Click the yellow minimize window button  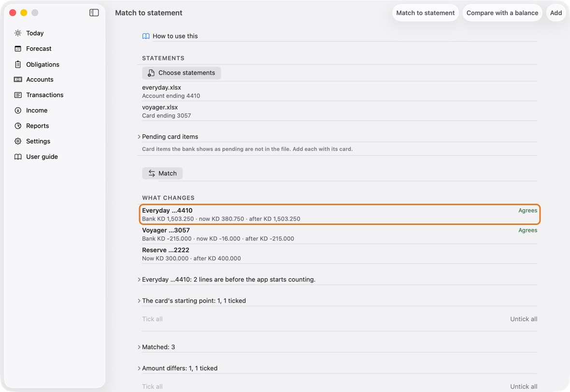click(x=24, y=13)
